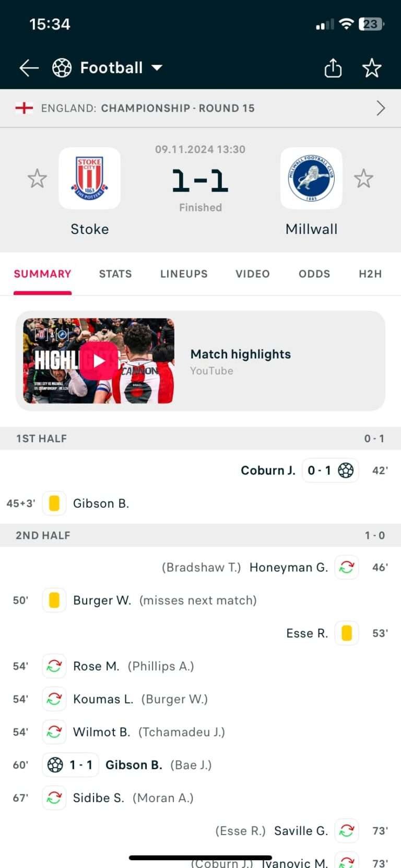
Task: Expand the Championship Round 15 chevron
Action: click(x=381, y=108)
